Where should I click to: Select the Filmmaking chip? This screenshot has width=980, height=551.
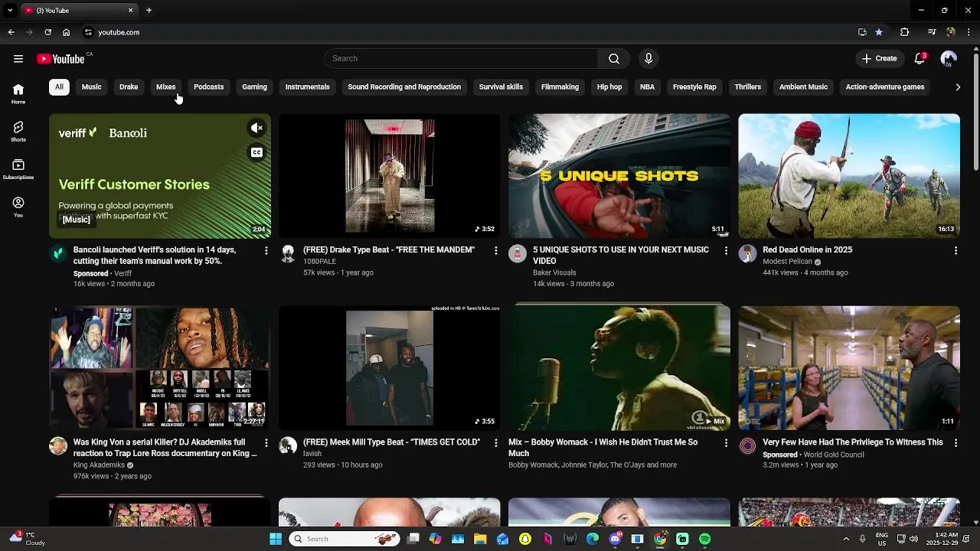[560, 87]
